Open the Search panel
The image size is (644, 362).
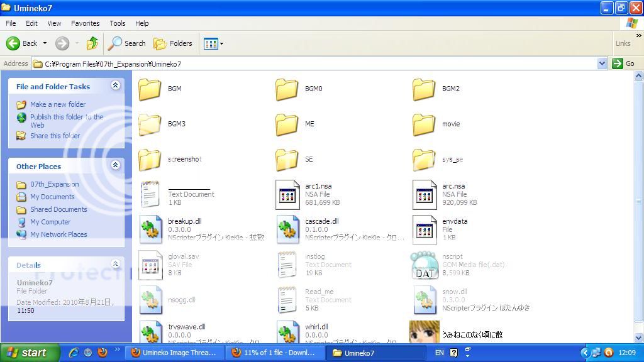point(126,43)
